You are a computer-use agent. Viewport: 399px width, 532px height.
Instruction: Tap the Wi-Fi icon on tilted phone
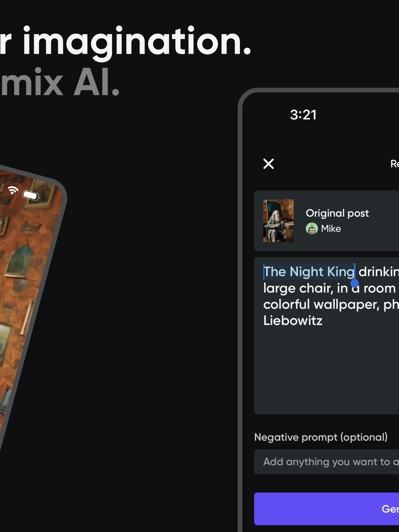[x=13, y=190]
